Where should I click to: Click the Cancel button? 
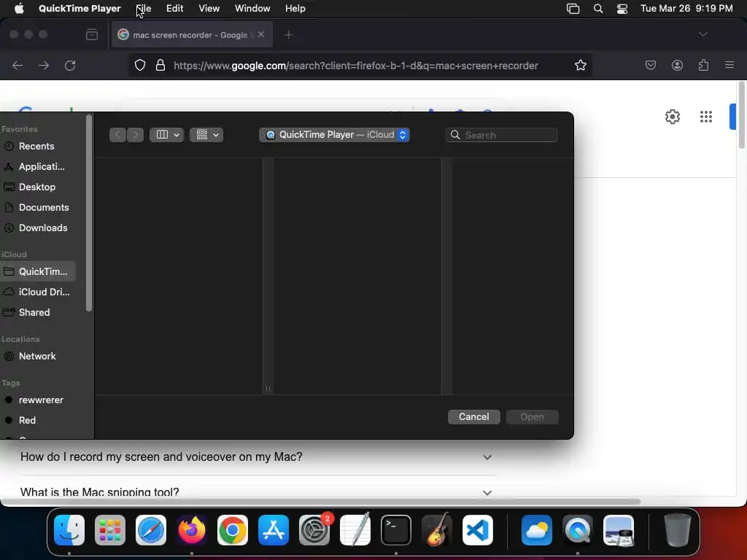[473, 416]
